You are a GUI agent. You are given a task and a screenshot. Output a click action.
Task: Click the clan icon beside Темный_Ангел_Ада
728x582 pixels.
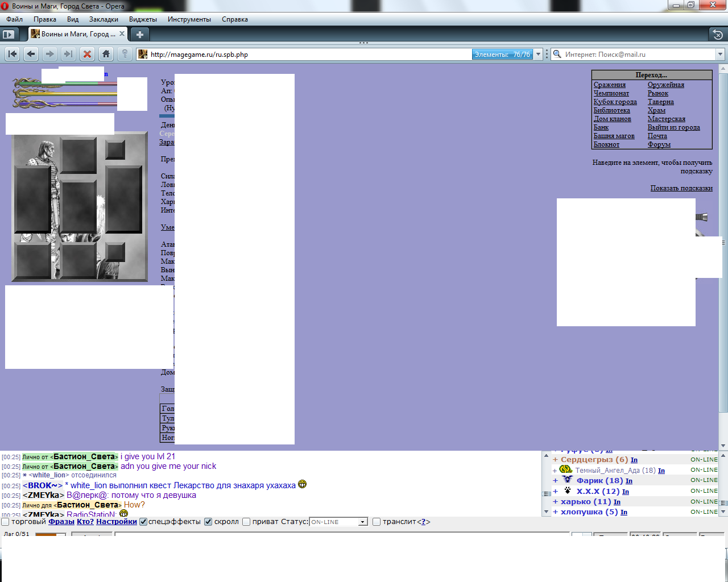coord(566,469)
